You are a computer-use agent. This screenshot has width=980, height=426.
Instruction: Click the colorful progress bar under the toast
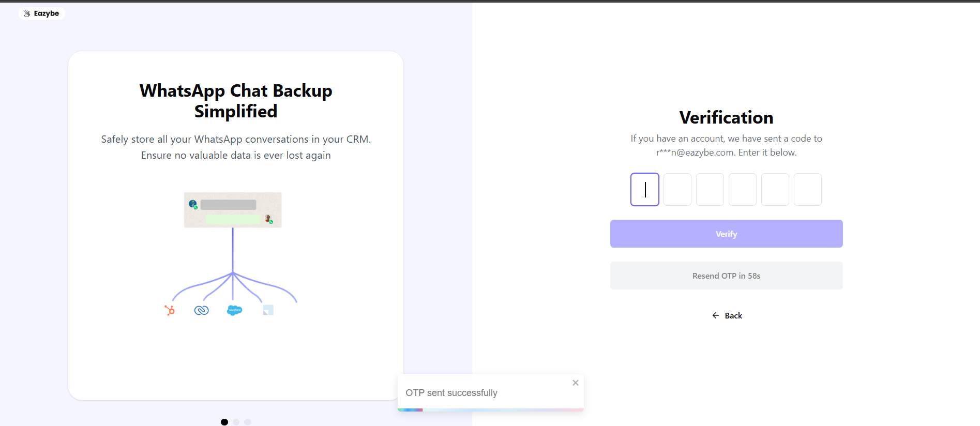pos(490,409)
